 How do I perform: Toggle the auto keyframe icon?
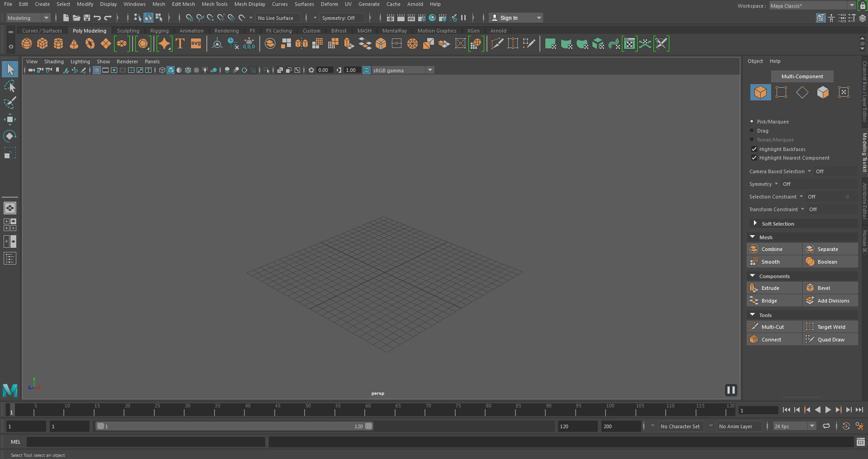pyautogui.click(x=846, y=426)
